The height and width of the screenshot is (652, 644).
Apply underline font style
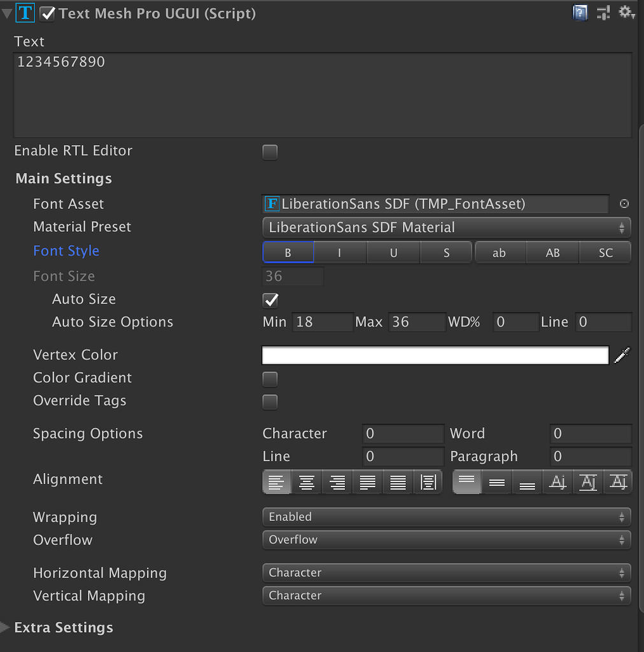[x=393, y=252]
